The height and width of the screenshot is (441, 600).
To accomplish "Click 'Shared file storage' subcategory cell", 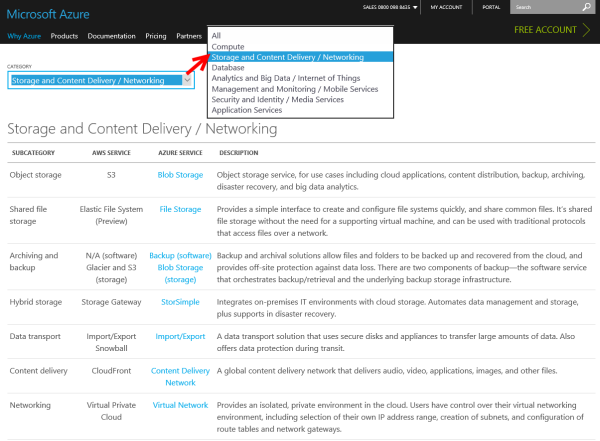I will point(28,215).
